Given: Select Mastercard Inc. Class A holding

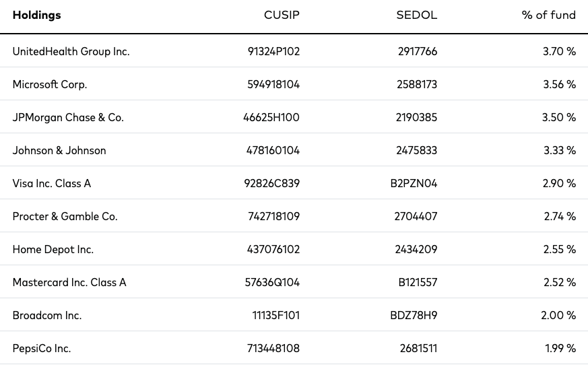Looking at the screenshot, I should [69, 282].
